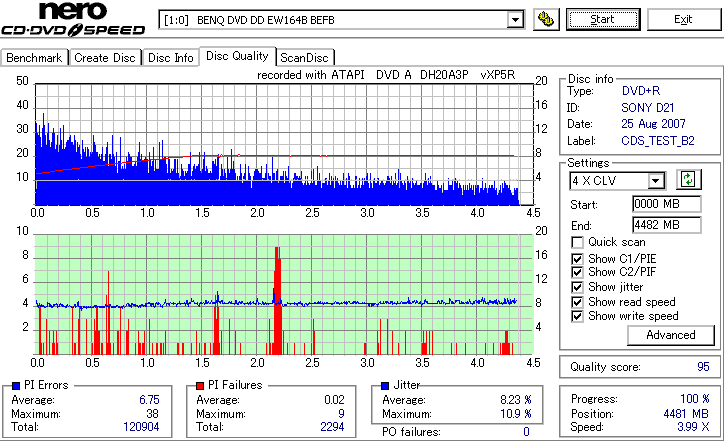
Task: Expand the 4 X CLV speed dropdown
Action: coord(656,181)
